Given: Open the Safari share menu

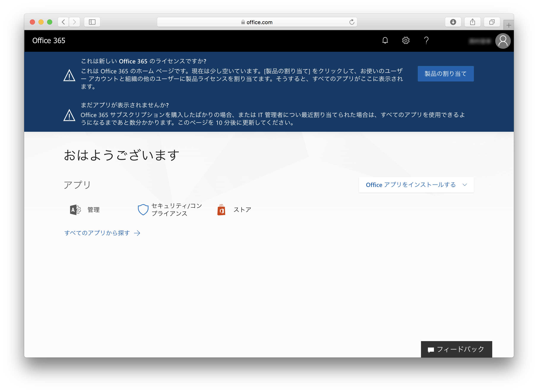Looking at the screenshot, I should [472, 22].
